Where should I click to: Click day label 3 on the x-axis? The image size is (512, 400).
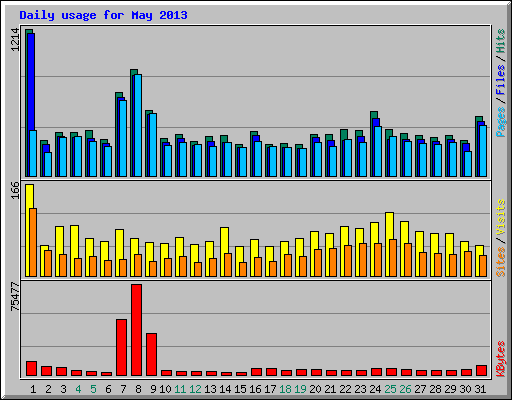click(63, 389)
